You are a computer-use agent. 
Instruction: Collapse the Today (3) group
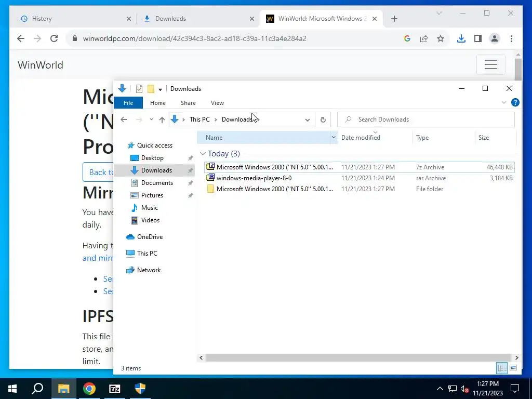pos(203,154)
